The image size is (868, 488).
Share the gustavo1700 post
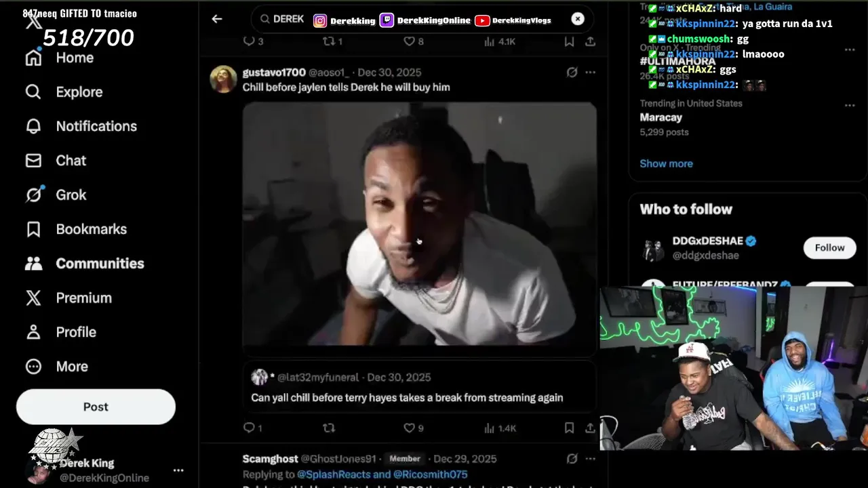tap(590, 428)
